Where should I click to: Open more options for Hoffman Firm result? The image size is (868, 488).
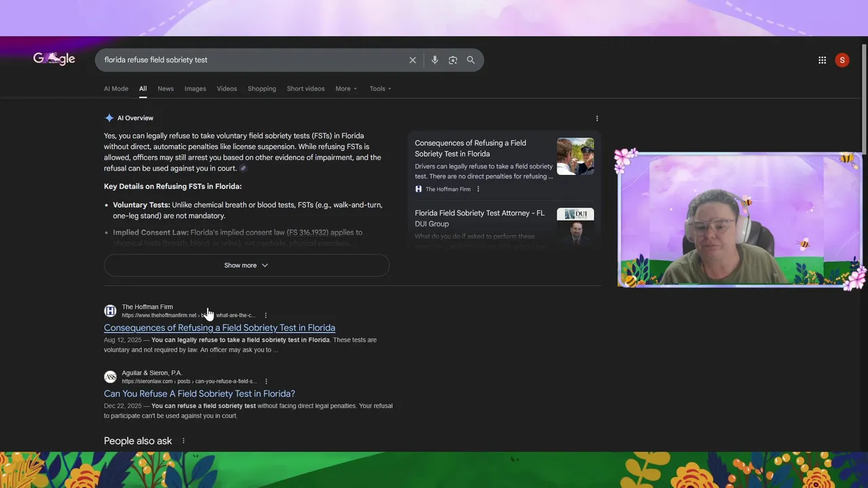tap(266, 315)
